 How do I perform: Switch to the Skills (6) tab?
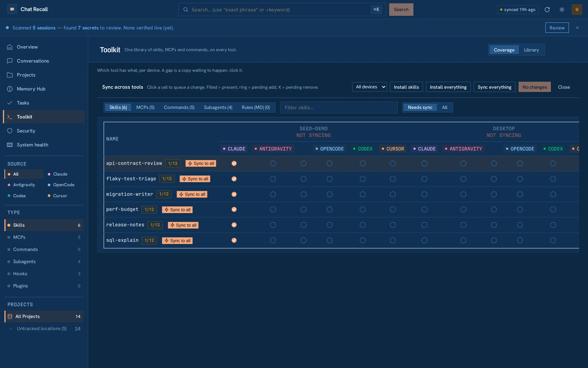click(118, 107)
